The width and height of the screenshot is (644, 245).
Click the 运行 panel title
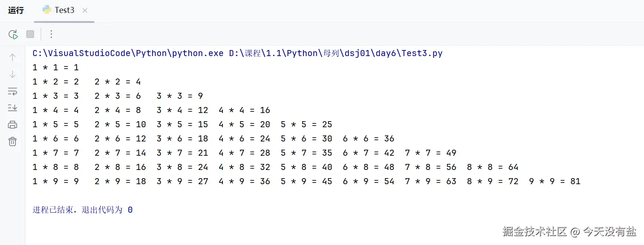[x=16, y=10]
